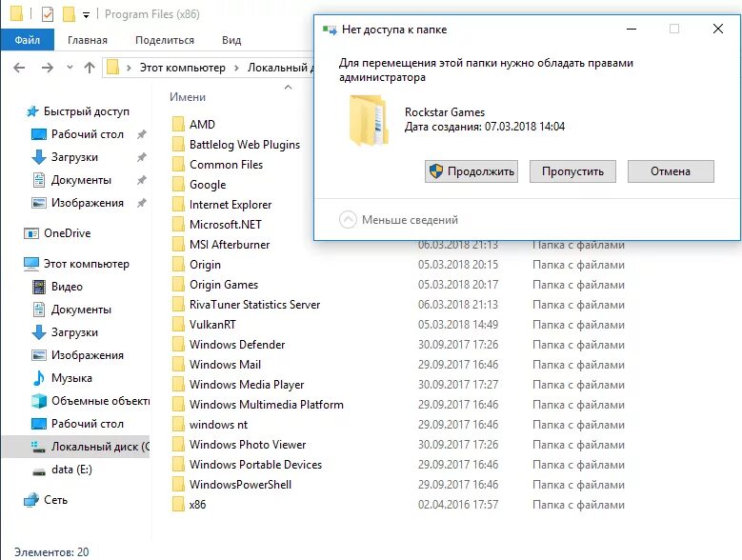Open pinned Документы in quick access
Viewport: 742px width, 560px height.
pyautogui.click(x=81, y=180)
